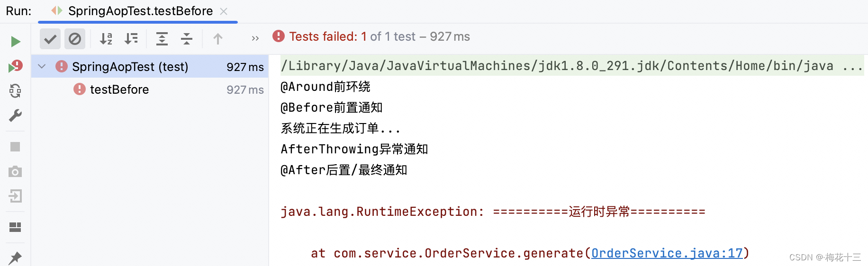Toggle auto-test rerun icon

point(15,90)
